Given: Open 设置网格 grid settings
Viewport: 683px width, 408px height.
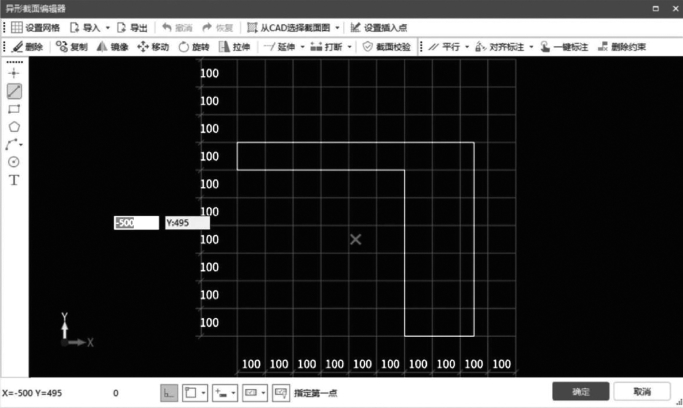Looking at the screenshot, I should (x=35, y=28).
